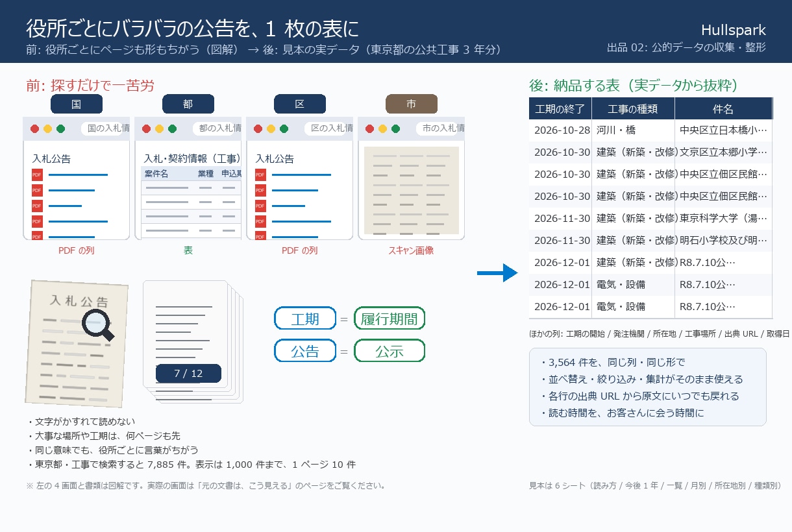Open the first PDF icon in the 国 window
Viewport: 792px width, 532px height.
pos(37,175)
